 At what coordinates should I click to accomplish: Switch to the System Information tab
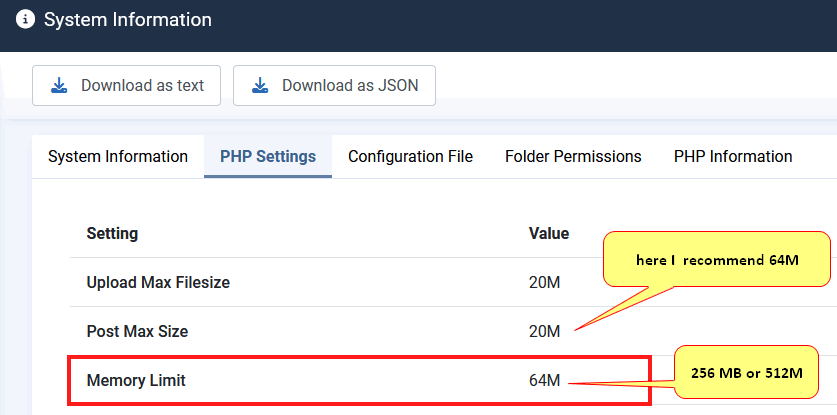[118, 156]
